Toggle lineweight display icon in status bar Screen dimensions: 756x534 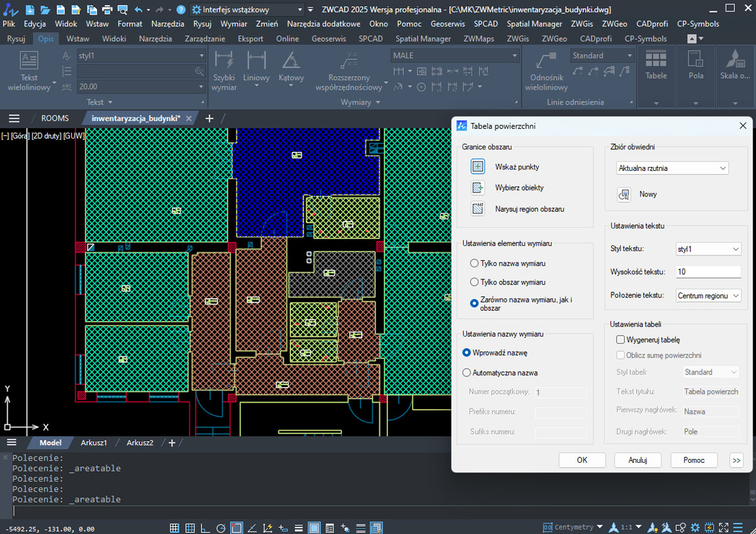click(299, 528)
